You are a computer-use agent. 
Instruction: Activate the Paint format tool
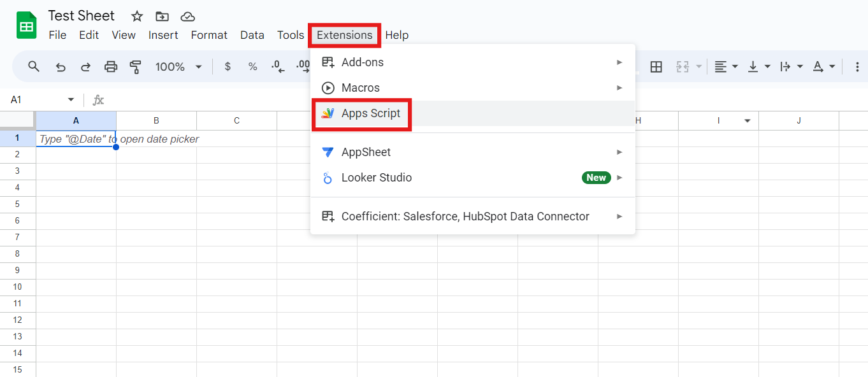(x=135, y=66)
